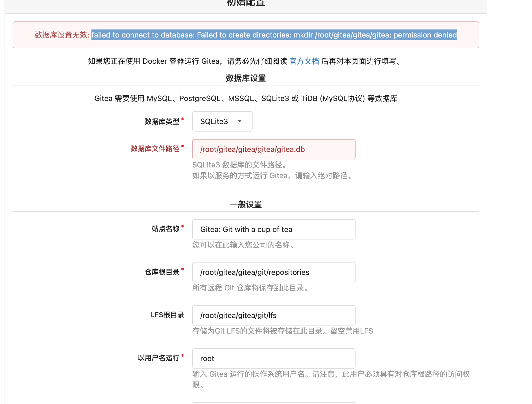
Task: Click the '数据库设置无效:' error label
Action: click(62, 35)
